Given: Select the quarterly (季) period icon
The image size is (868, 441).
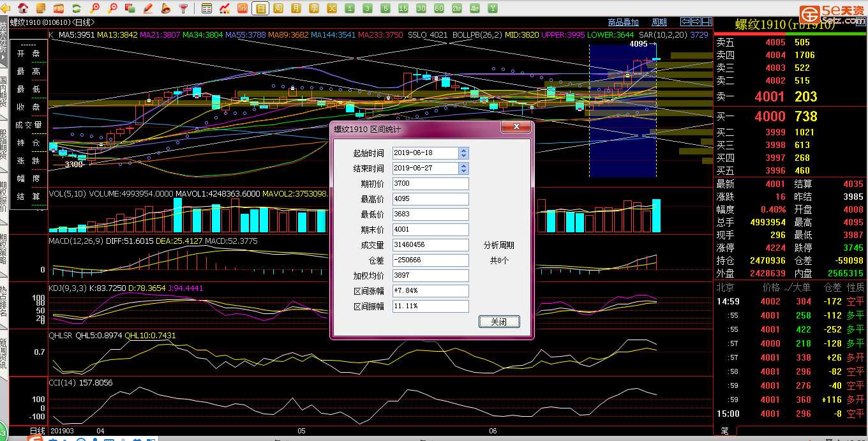Looking at the screenshot, I should point(314,8).
